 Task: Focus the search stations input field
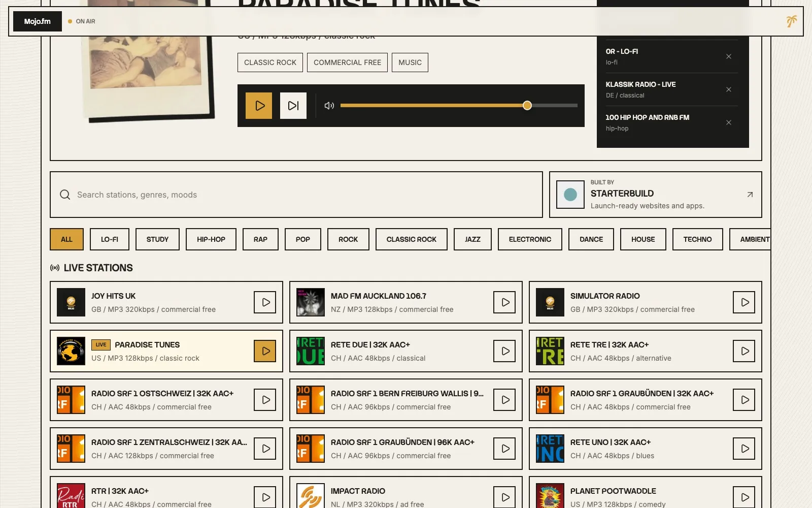pyautogui.click(x=296, y=195)
